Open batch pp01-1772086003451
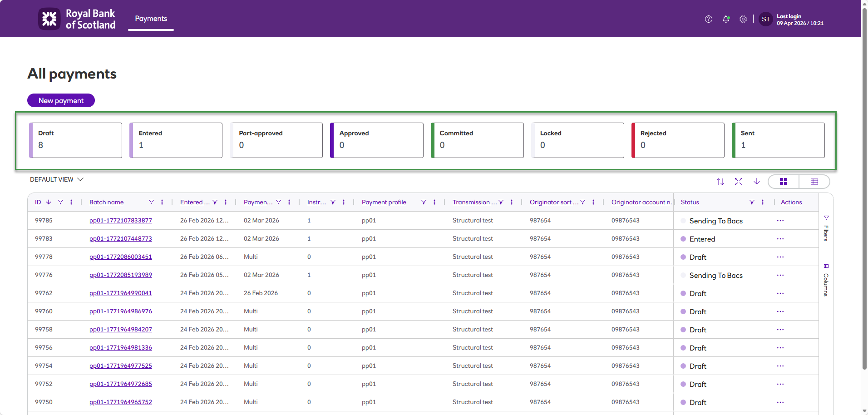 [121, 257]
